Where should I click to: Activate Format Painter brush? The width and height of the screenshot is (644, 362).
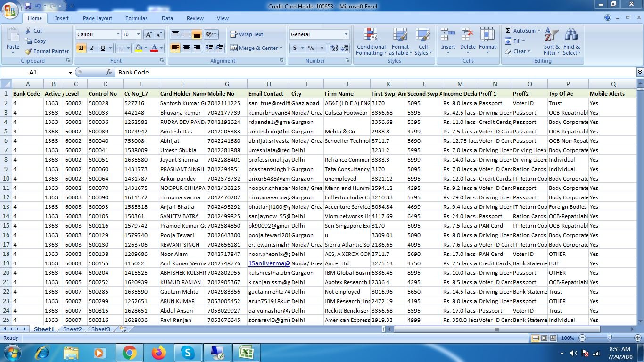47,51
